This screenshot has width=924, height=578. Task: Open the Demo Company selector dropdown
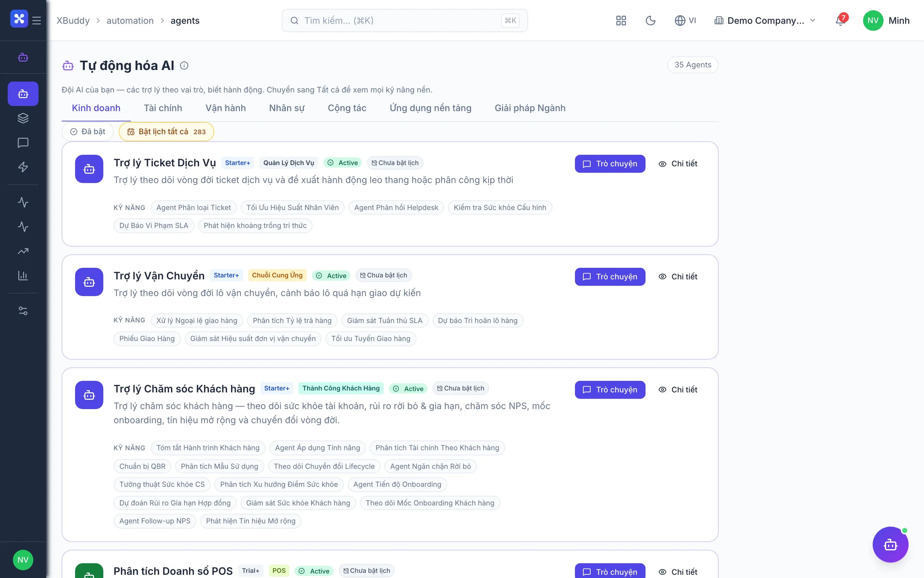click(765, 21)
